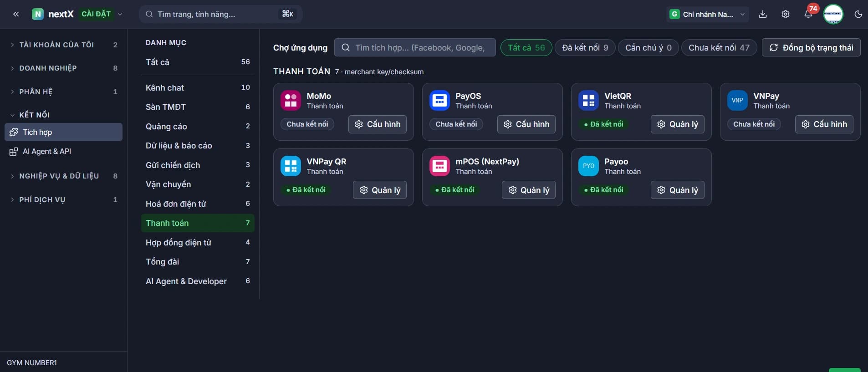Screen dimensions: 868x372
Task: Click the nextX logo icon
Action: pyautogui.click(x=38, y=14)
